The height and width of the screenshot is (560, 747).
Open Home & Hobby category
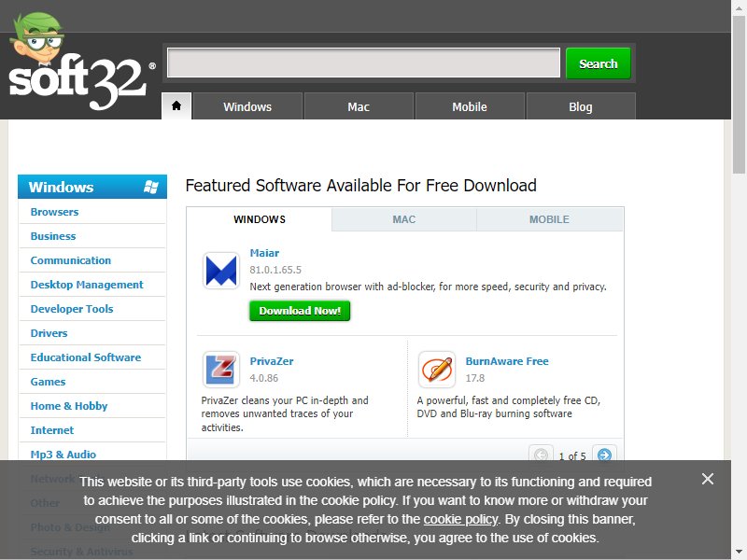coord(69,406)
